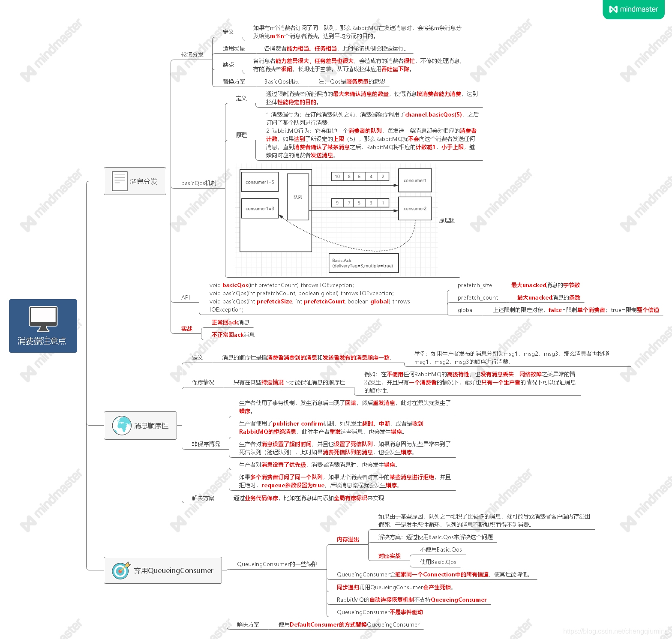Click the QueueingConsumer不是事件驱动 line
Screen dimensions: 672x639
click(x=380, y=612)
